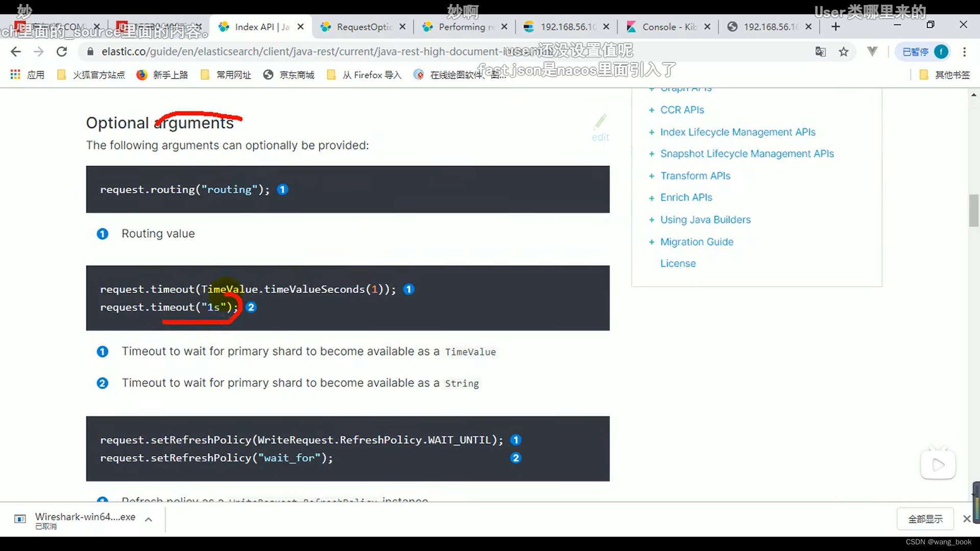Screen dimensions: 980x551
Task: Open the License link
Action: pos(678,263)
